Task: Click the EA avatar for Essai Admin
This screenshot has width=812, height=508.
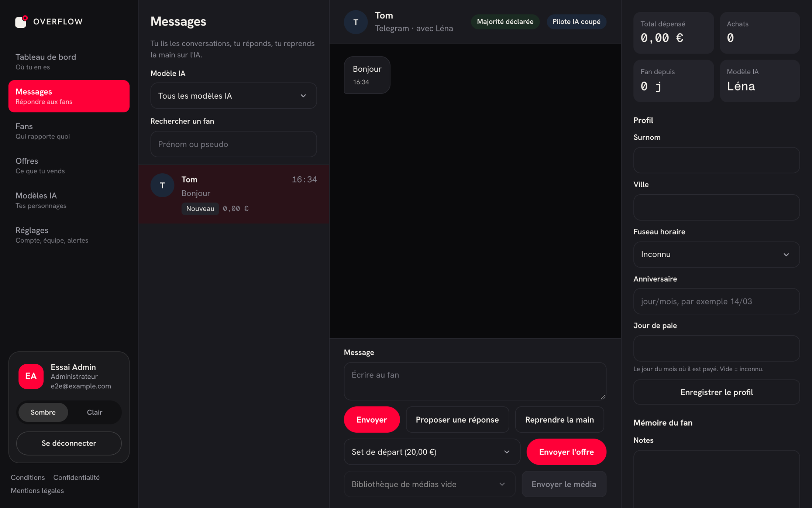Action: click(31, 376)
